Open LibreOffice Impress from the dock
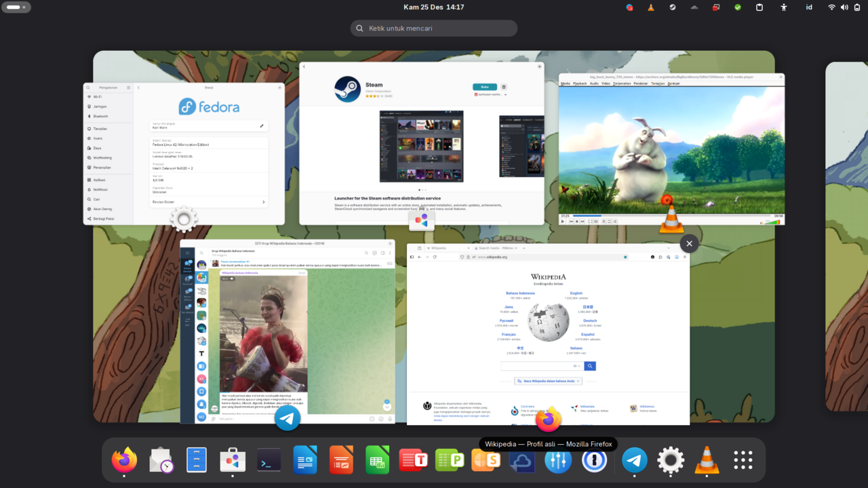 341,461
